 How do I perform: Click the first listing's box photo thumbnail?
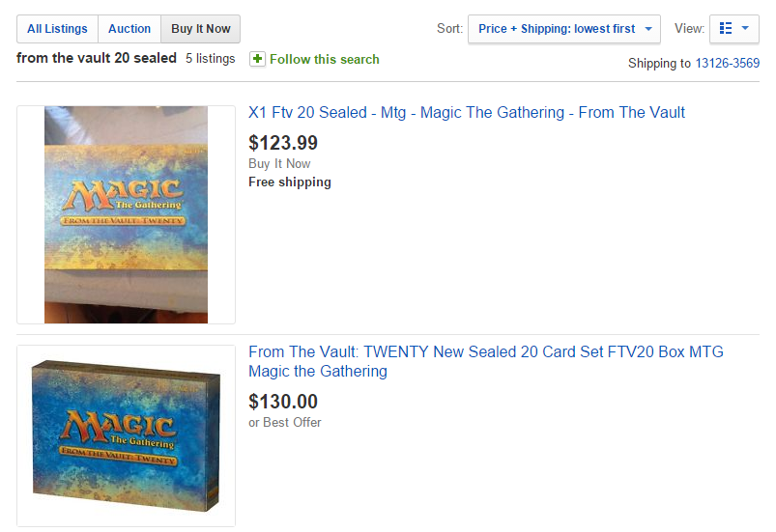pos(127,214)
